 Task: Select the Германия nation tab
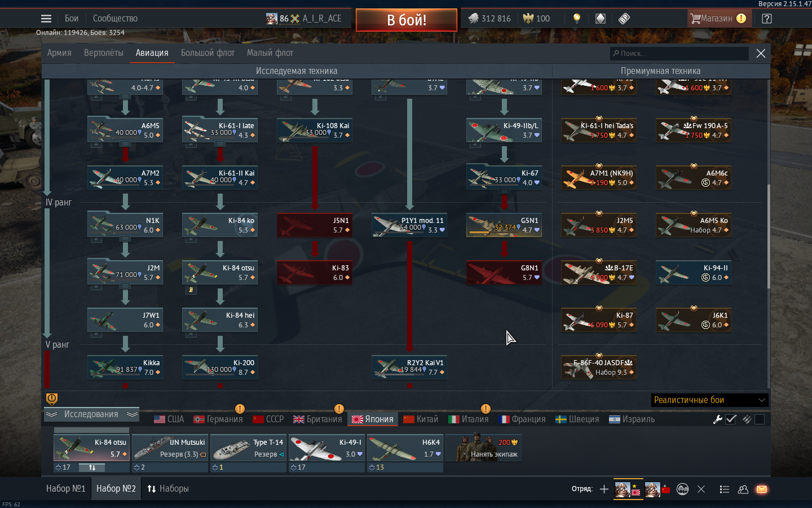(x=218, y=419)
